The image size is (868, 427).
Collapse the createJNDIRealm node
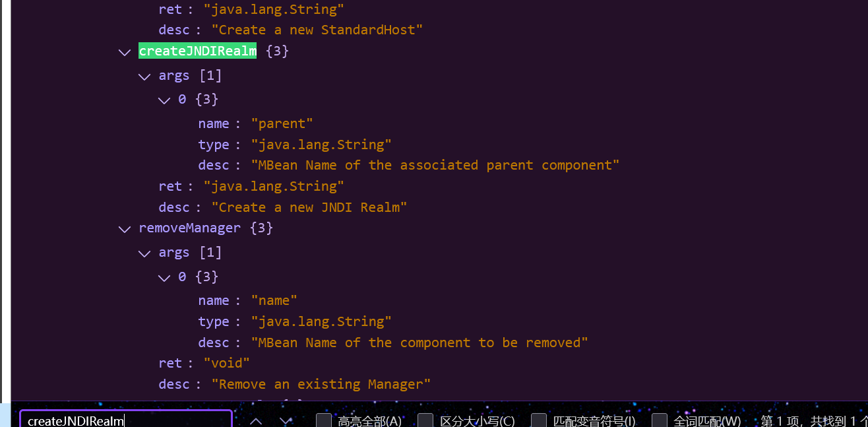(x=125, y=52)
